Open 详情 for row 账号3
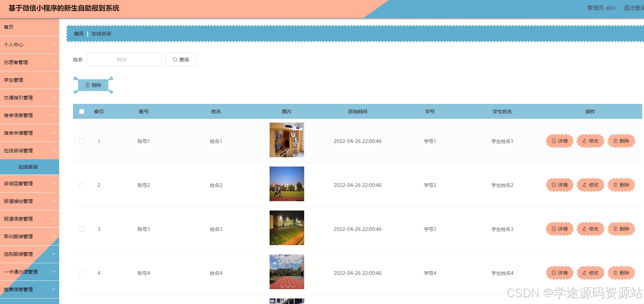The image size is (644, 304). [560, 229]
